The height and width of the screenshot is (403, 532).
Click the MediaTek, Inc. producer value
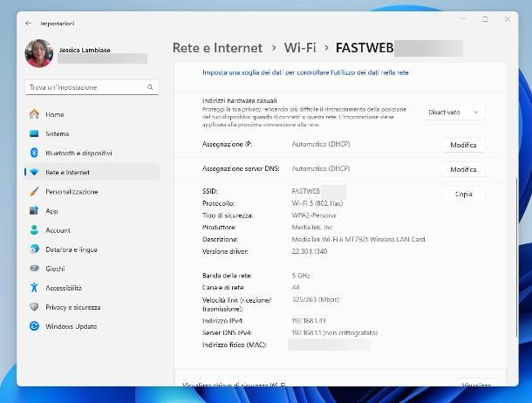(312, 228)
